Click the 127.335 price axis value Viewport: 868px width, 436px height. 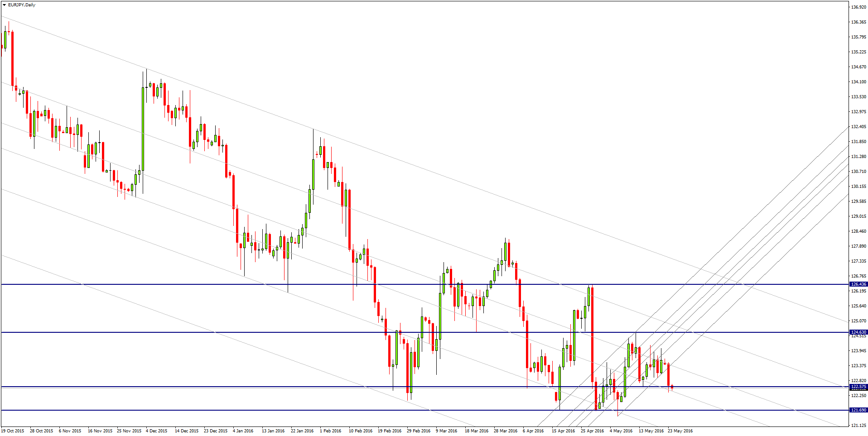coord(859,261)
